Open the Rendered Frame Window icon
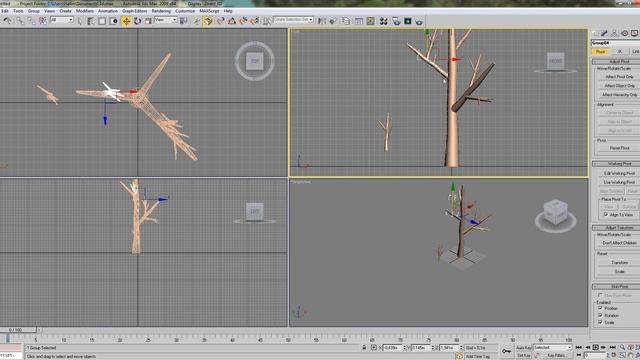The width and height of the screenshot is (640, 360). [x=407, y=21]
